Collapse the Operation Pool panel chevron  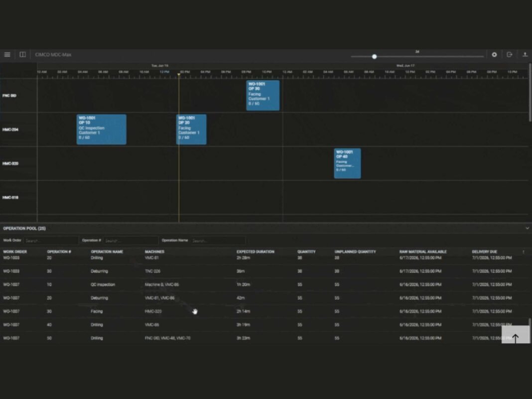coord(527,228)
